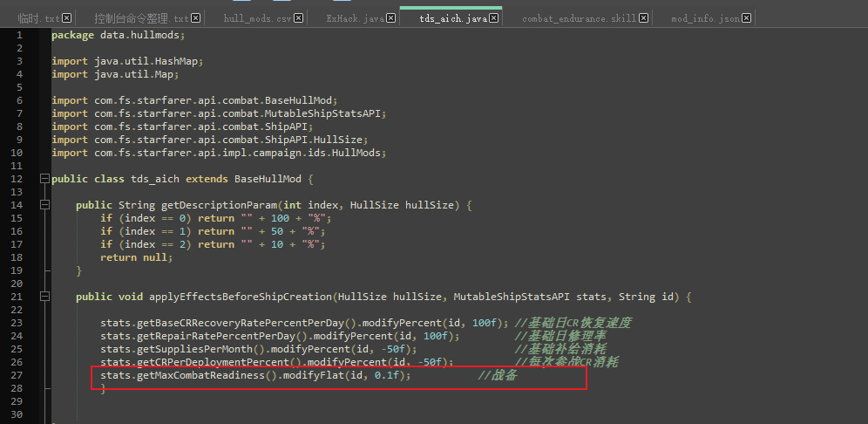Place cursor on getMaxCombatReadiness line
868x424 pixels.
tap(254, 375)
